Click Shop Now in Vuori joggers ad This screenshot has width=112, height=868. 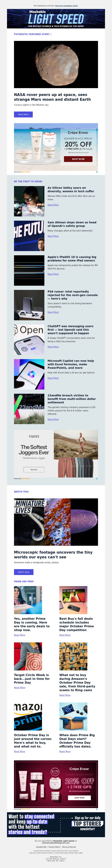(34, 470)
